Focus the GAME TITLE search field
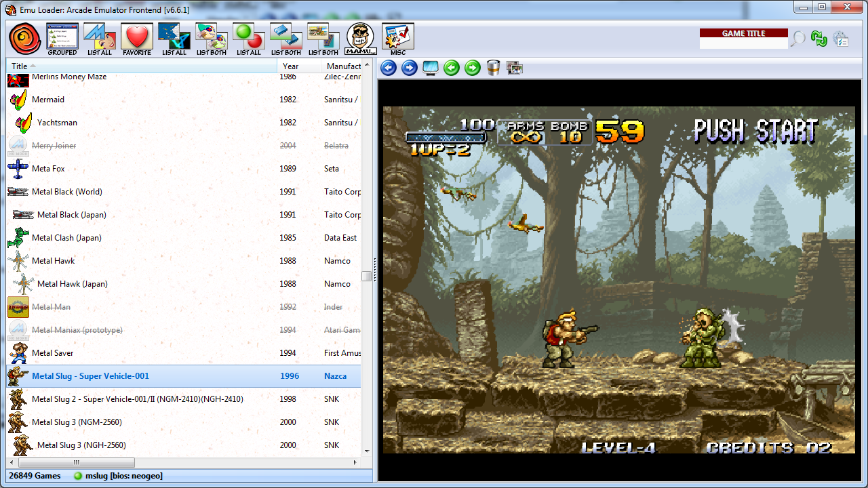The image size is (868, 488). click(x=744, y=43)
